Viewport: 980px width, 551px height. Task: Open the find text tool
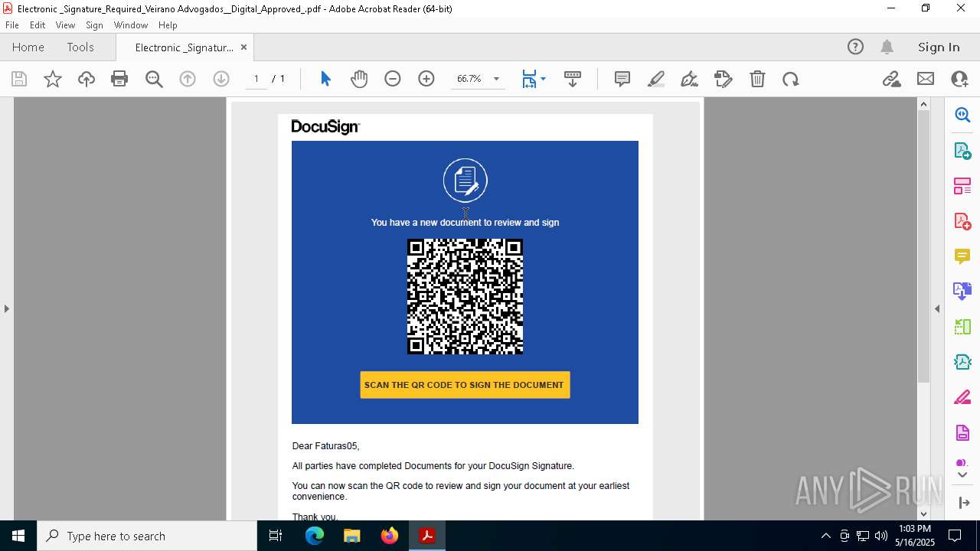coord(154,79)
